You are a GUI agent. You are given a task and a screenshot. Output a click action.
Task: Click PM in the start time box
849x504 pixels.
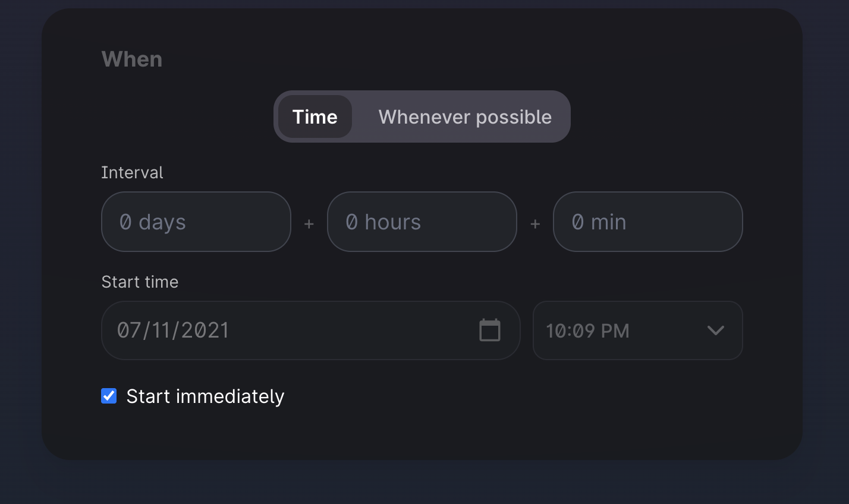(615, 331)
